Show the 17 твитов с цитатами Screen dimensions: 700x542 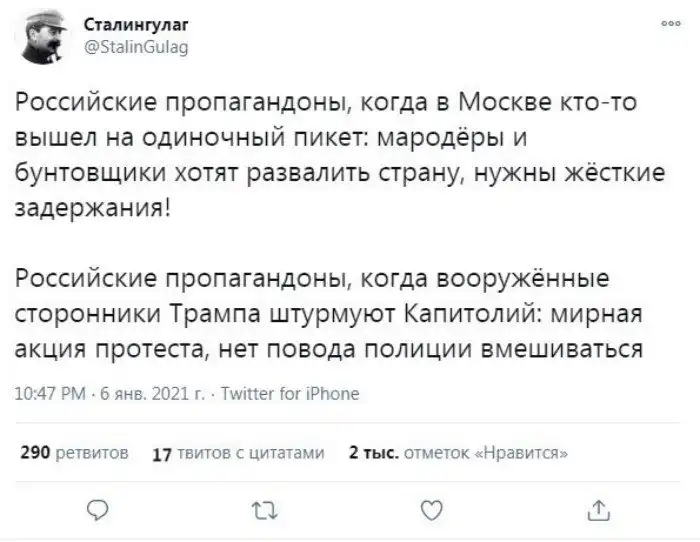[237, 454]
